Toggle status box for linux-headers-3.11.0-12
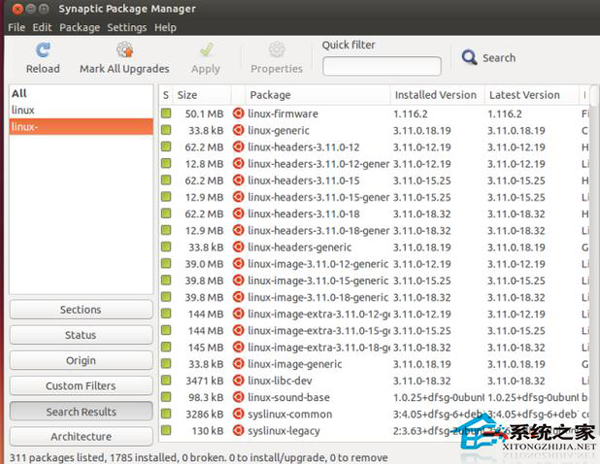 [x=166, y=147]
